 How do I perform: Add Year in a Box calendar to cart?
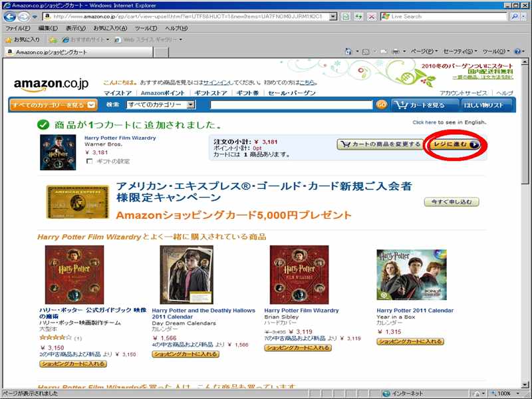click(410, 342)
